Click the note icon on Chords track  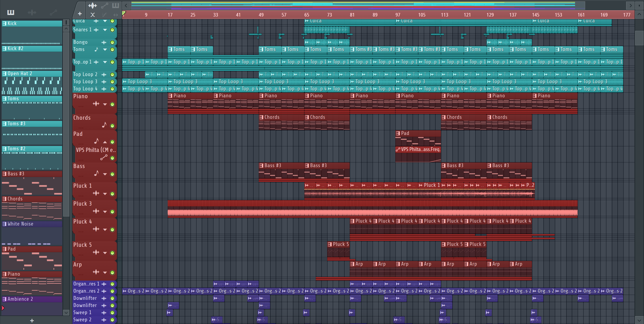coord(104,125)
